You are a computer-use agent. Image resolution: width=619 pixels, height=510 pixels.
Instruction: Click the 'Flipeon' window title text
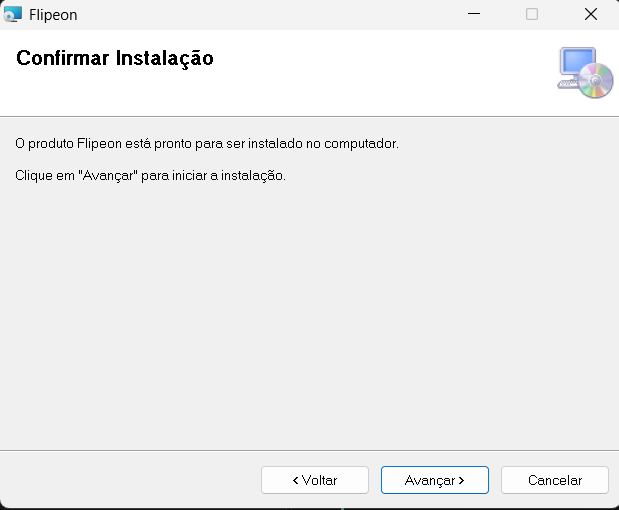point(53,15)
